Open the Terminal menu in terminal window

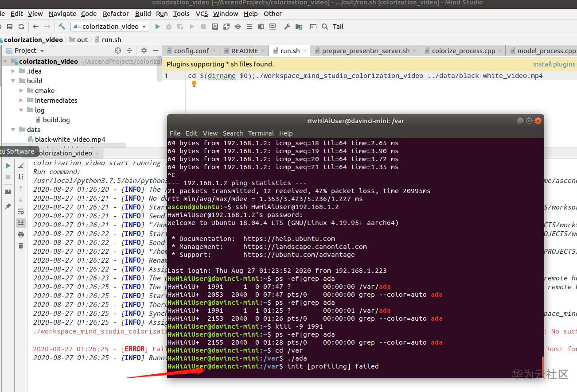click(261, 133)
